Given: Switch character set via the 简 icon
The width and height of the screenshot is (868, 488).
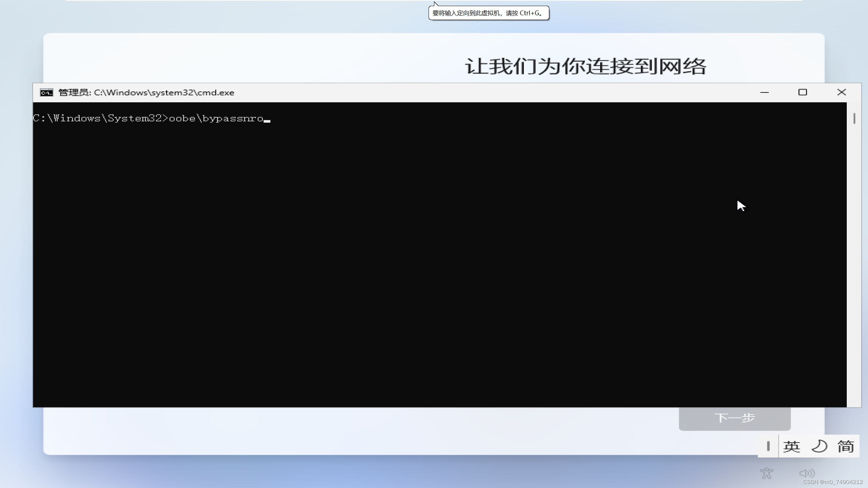Looking at the screenshot, I should coord(846,446).
